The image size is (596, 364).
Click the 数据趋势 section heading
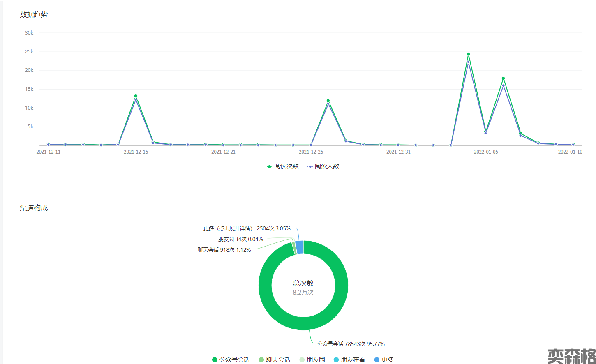34,14
